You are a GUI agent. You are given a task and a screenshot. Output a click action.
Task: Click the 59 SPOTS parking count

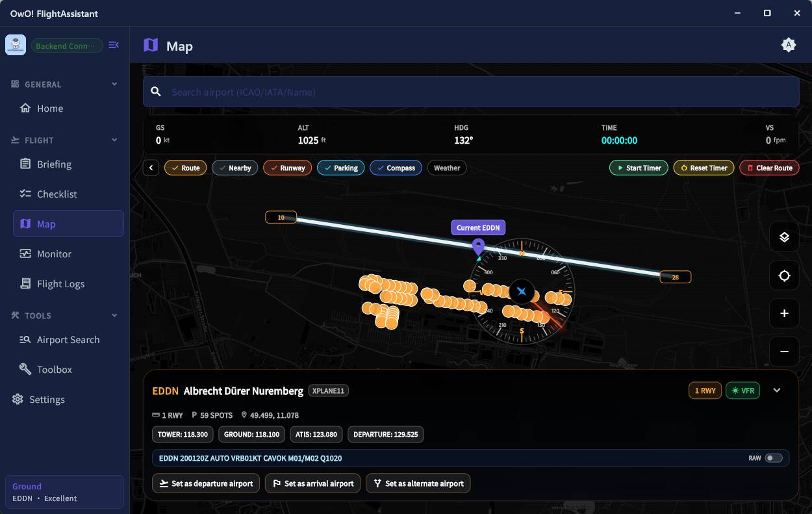[x=213, y=415]
